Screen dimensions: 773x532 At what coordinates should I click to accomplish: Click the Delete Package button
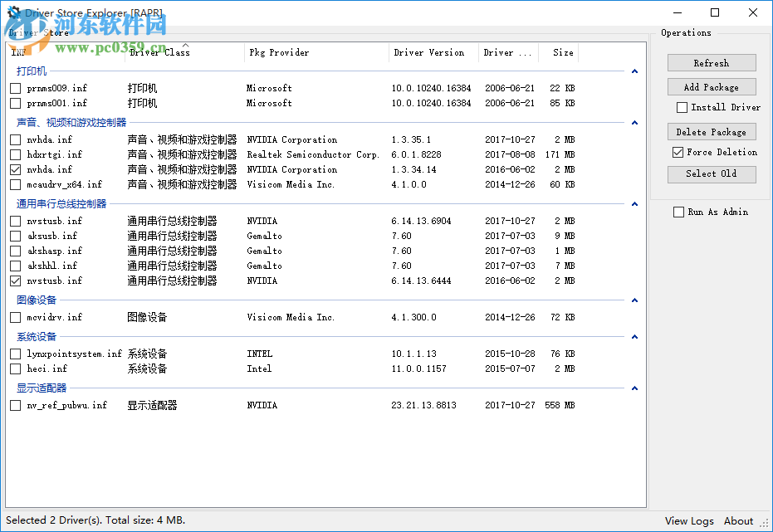[x=711, y=131]
